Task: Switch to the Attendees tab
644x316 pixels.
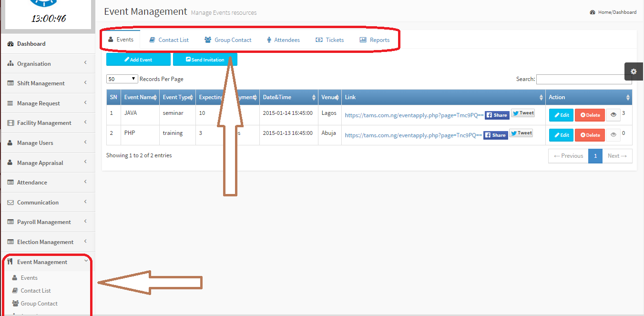Action: click(x=283, y=40)
